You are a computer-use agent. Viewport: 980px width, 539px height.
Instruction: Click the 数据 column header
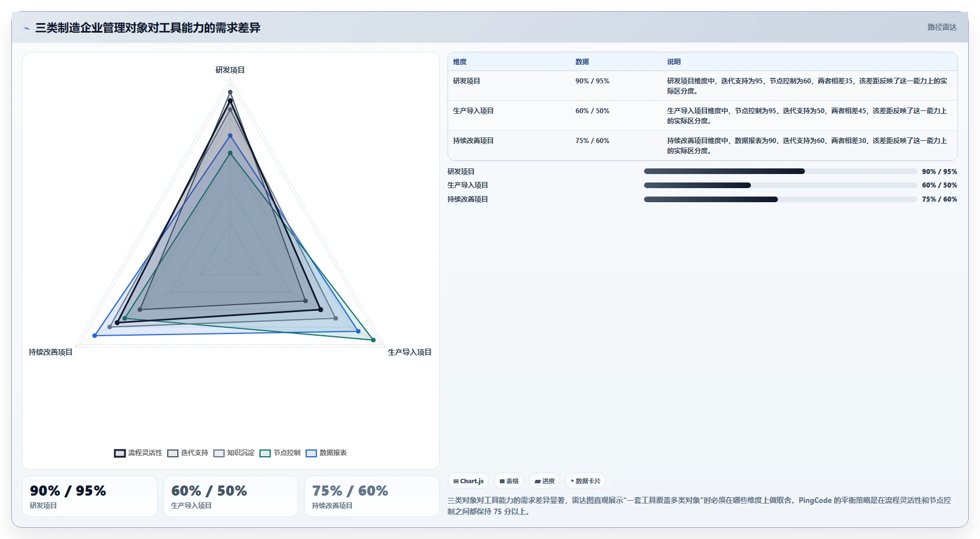coord(582,62)
